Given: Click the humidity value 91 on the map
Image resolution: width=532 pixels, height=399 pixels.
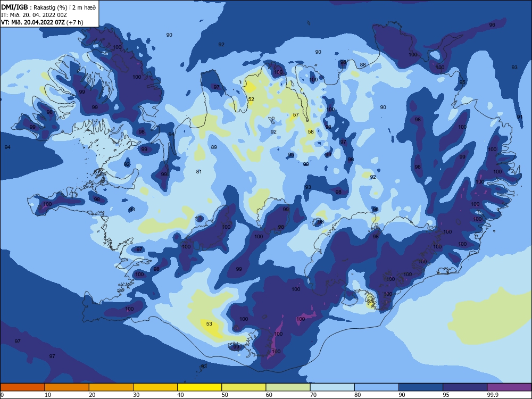Looking at the screenshot, I should tap(519, 117).
